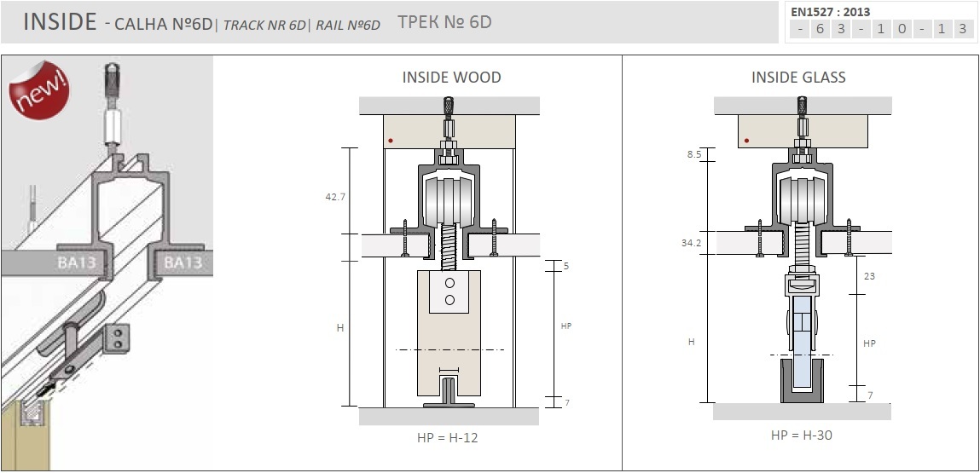The width and height of the screenshot is (980, 473).
Task: Click the 'HP = H-12' formula text
Action: pos(448,437)
